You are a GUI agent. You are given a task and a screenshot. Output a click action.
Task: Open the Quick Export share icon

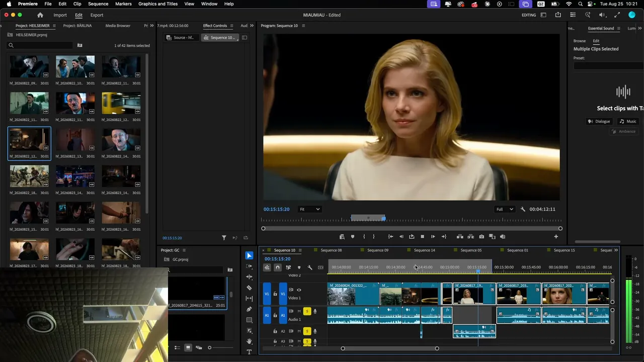click(558, 15)
